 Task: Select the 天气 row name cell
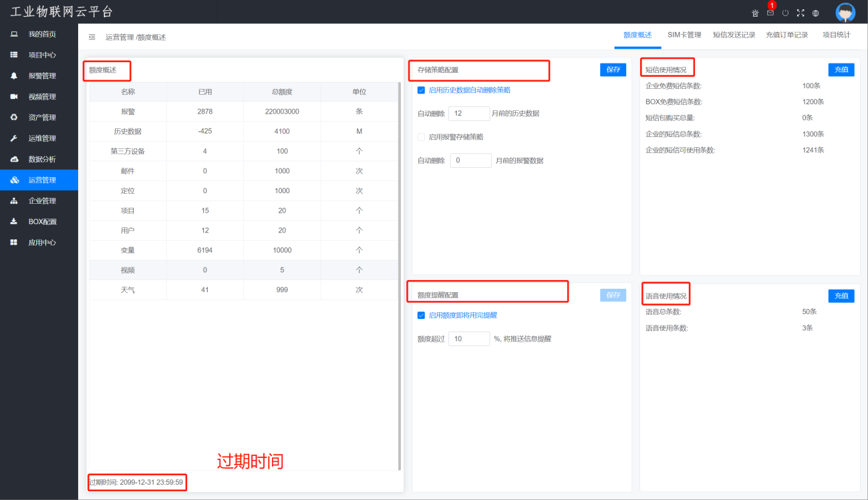[128, 289]
